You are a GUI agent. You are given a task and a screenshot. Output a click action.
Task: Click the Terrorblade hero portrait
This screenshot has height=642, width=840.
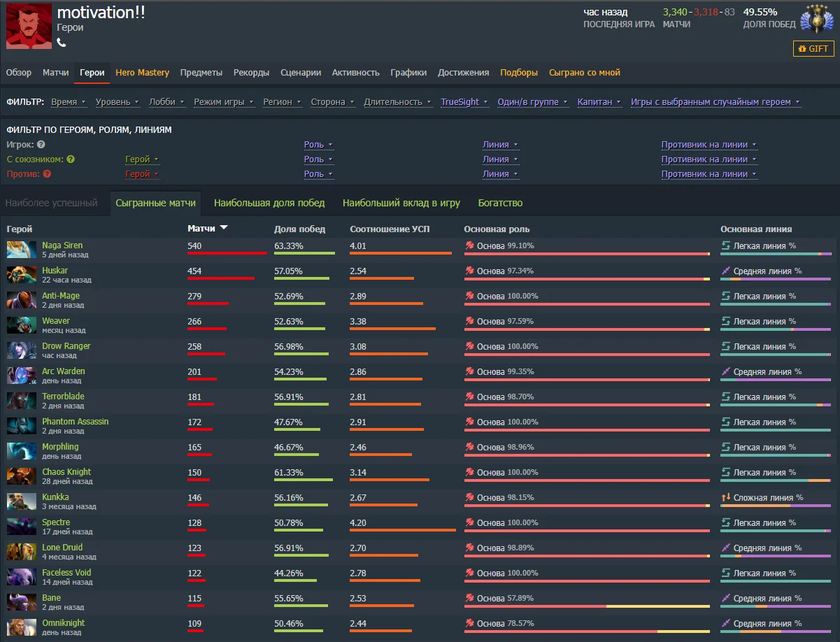click(x=21, y=401)
